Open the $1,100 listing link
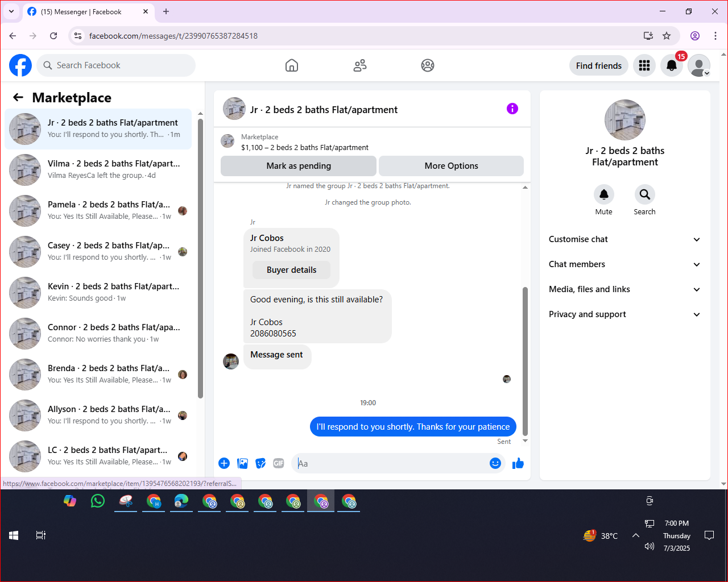The height and width of the screenshot is (582, 728). 305,147
